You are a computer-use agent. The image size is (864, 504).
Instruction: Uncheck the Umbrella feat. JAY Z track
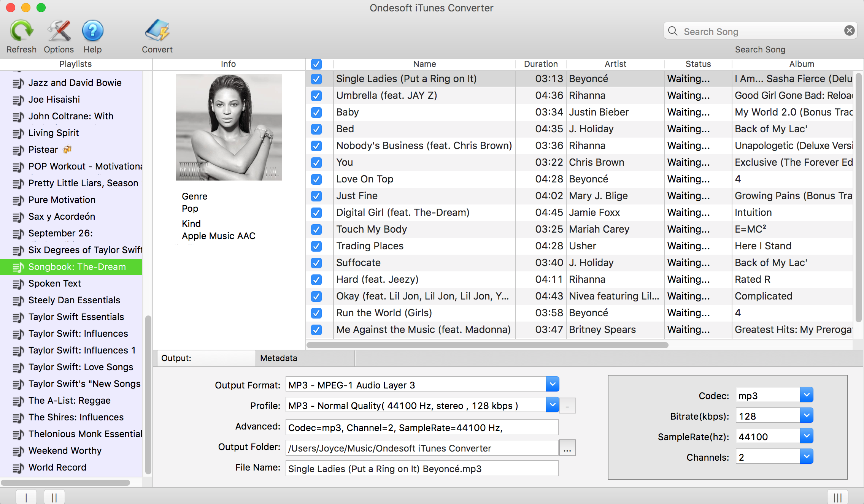[x=316, y=95]
